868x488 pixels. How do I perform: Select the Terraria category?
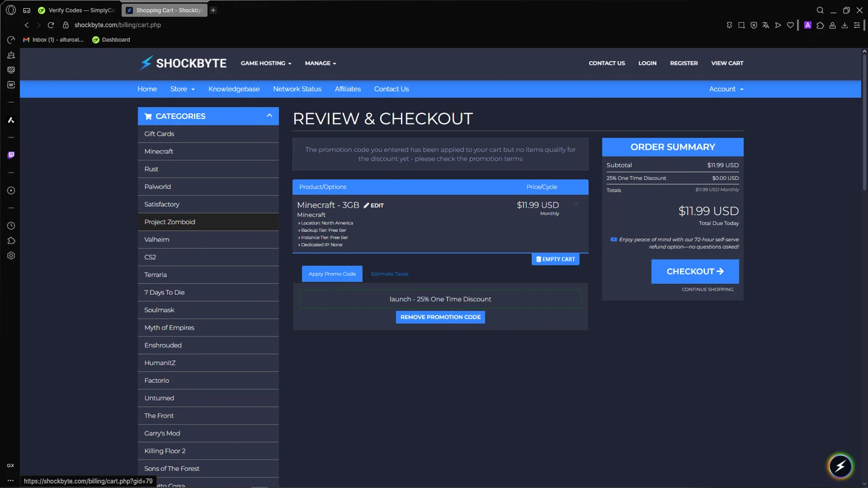[x=208, y=275]
